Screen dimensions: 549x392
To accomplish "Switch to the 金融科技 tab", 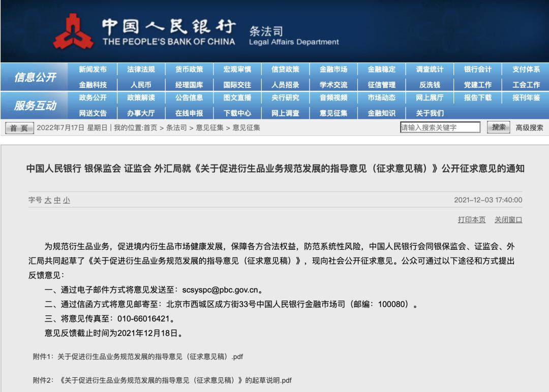I will tap(93, 83).
